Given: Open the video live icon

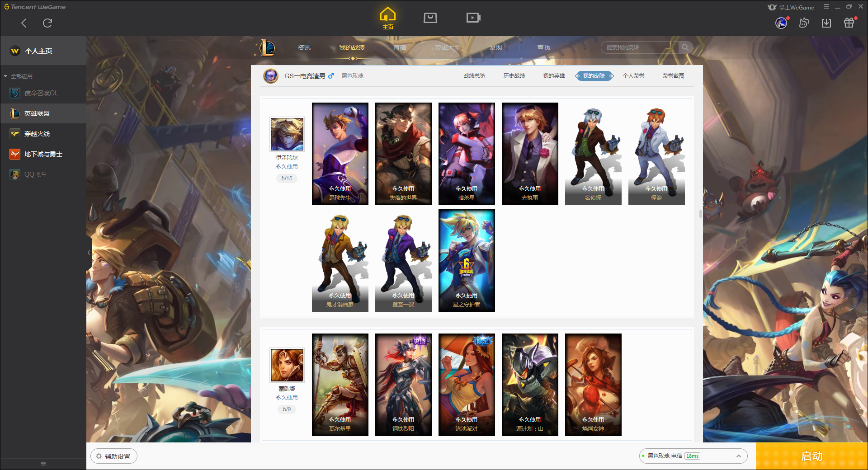Looking at the screenshot, I should coord(473,18).
